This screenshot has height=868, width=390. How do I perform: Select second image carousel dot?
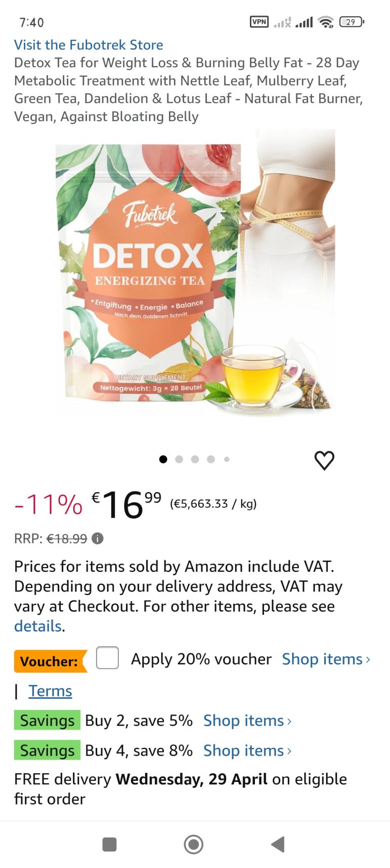(x=179, y=459)
